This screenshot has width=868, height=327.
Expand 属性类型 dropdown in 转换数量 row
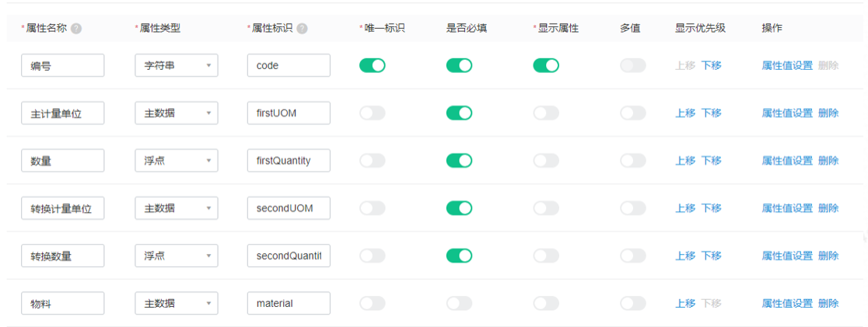click(x=177, y=256)
